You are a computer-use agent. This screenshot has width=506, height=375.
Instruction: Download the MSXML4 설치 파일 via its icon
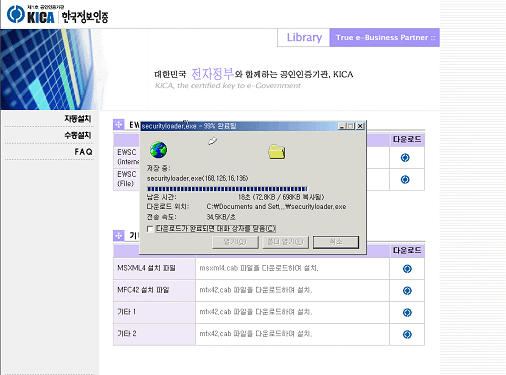click(x=407, y=269)
